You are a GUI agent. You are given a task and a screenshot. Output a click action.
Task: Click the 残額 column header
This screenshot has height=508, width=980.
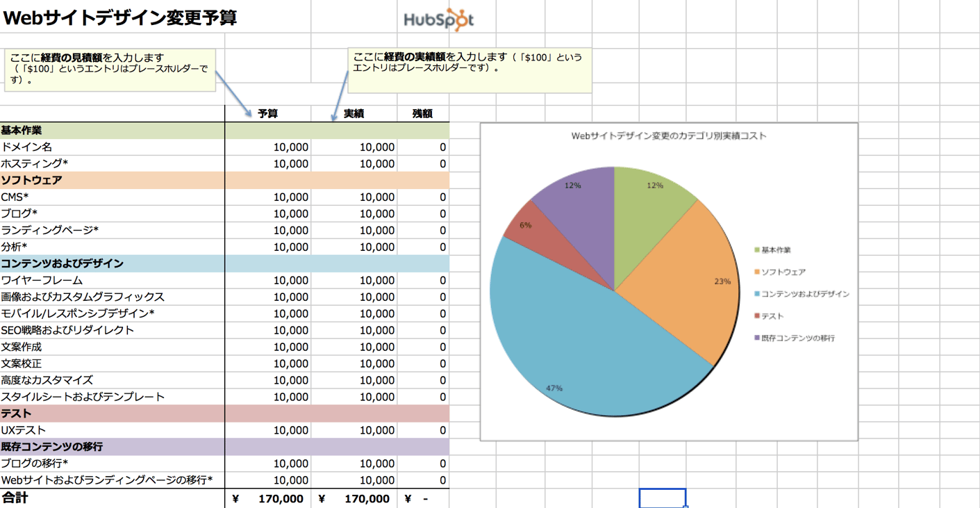point(422,113)
